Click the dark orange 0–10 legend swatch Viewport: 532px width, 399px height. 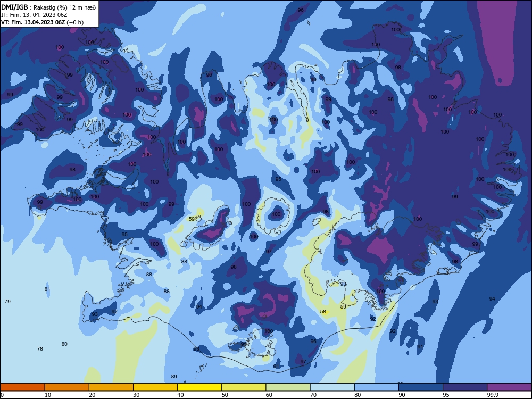(x=22, y=387)
